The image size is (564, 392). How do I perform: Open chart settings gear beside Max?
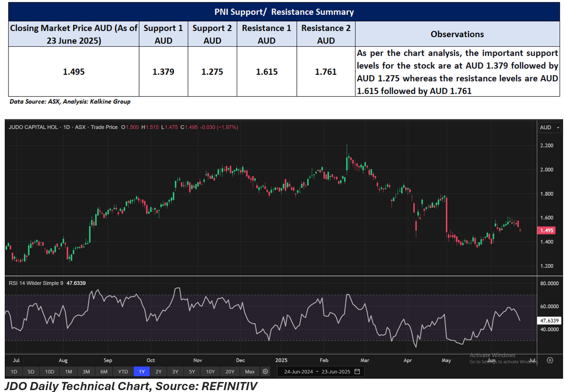[265, 372]
